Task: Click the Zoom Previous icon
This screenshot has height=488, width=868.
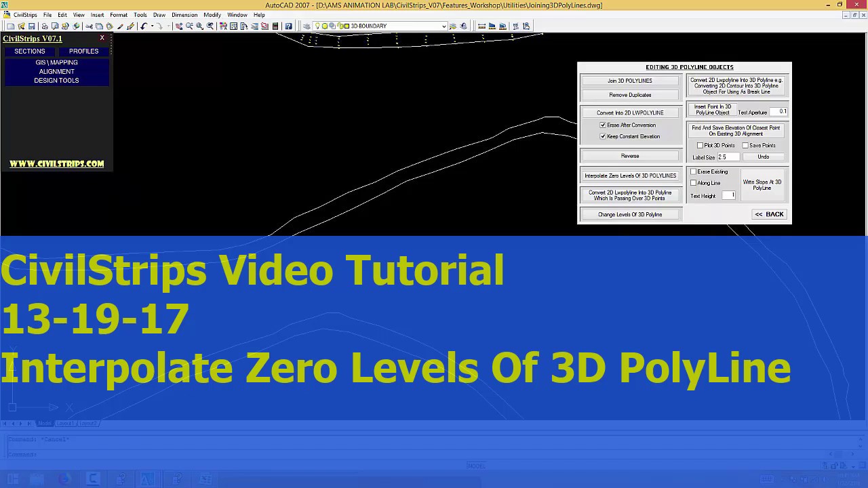Action: [x=210, y=26]
